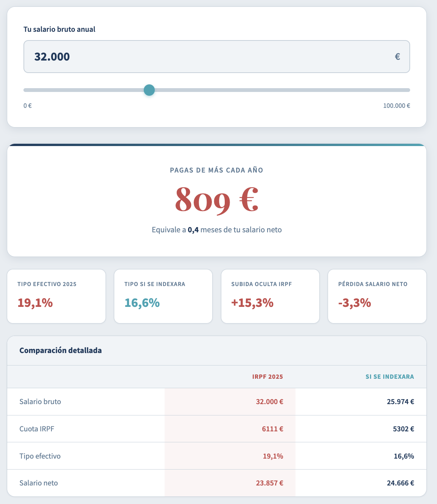
Task: Click the Salario bruto row label
Action: tap(40, 401)
